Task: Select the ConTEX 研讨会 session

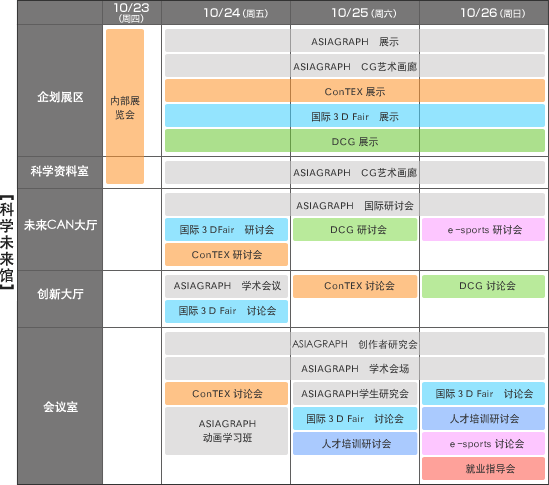Action: tap(227, 255)
